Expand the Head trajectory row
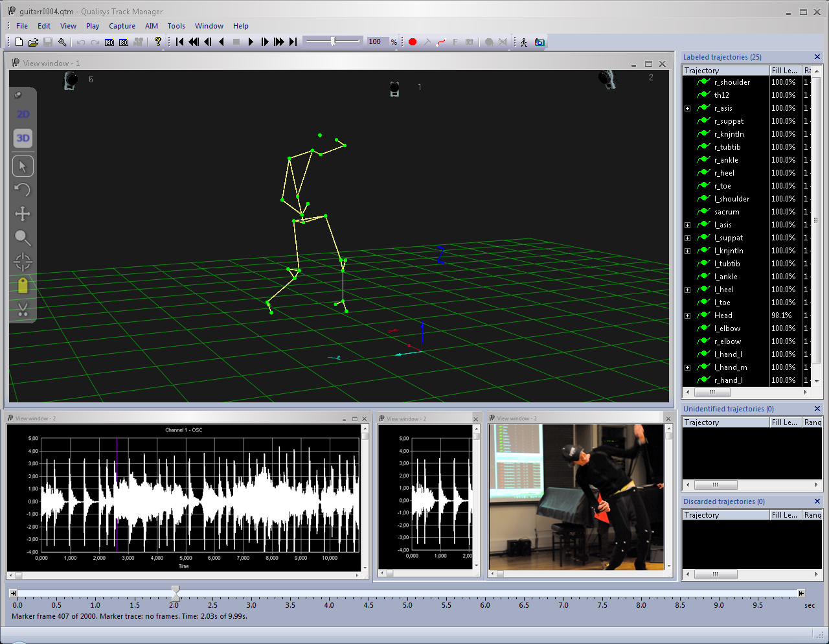 coord(688,316)
